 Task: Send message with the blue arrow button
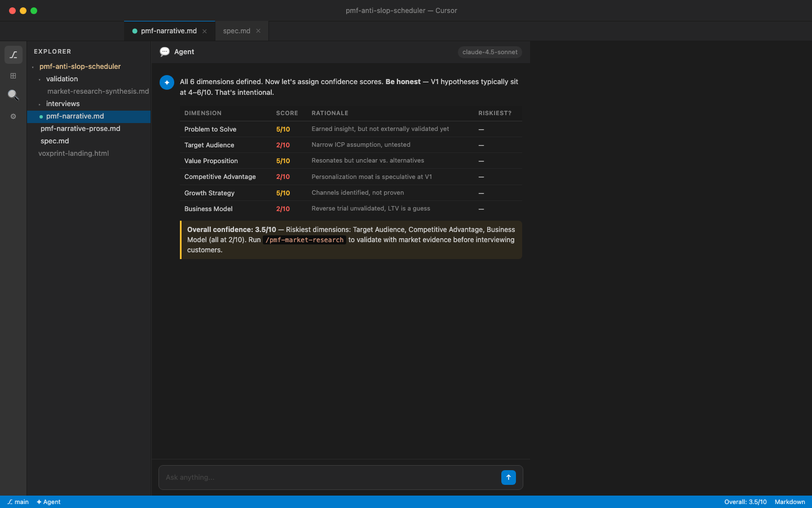(509, 478)
